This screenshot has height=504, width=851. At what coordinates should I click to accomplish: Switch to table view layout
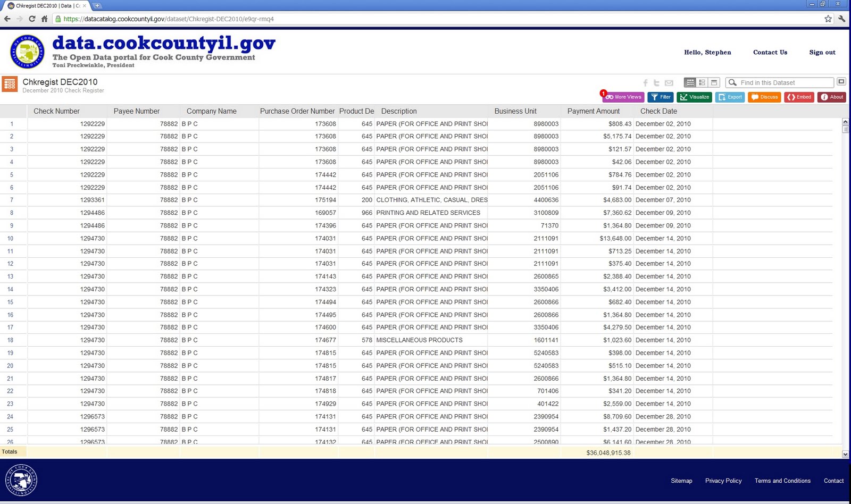[x=690, y=82]
